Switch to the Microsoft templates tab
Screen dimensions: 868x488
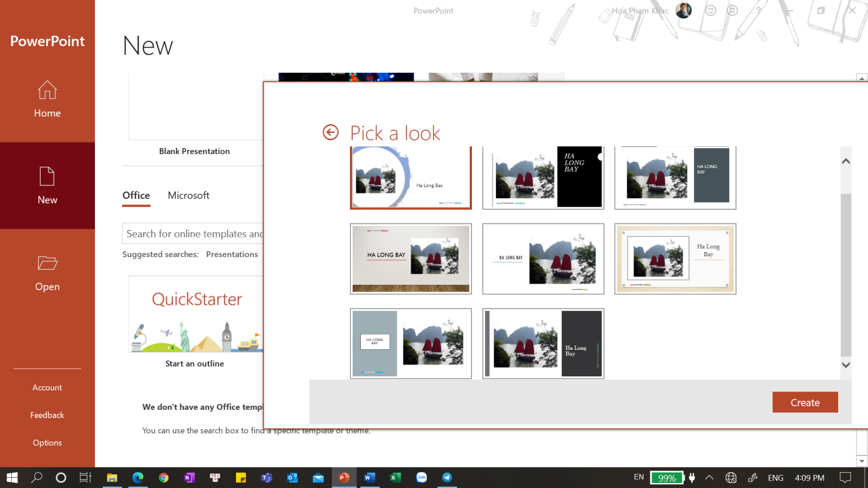coord(188,196)
